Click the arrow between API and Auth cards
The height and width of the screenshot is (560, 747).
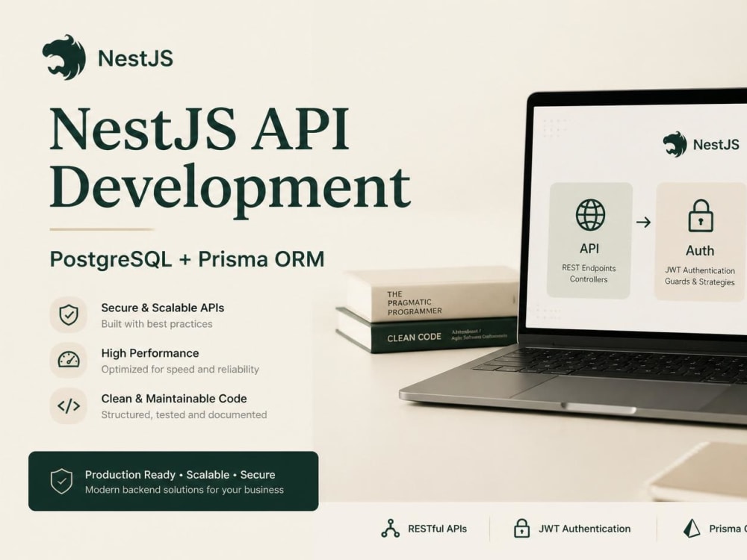click(644, 222)
